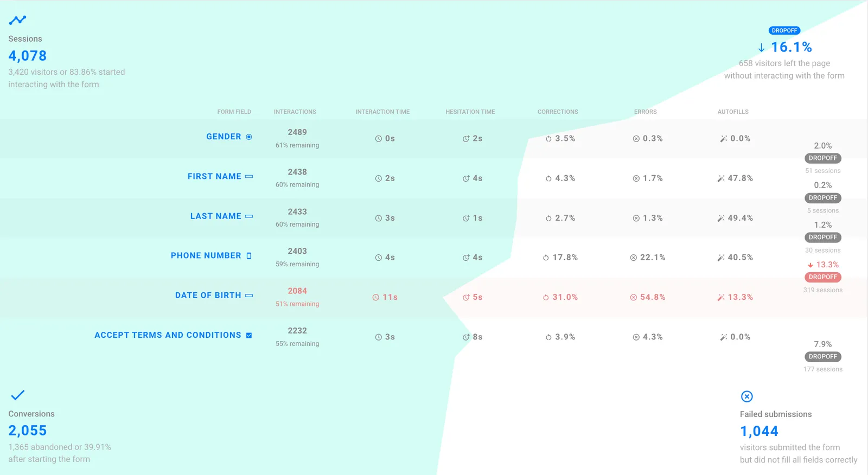Click the Failed submissions X-circle icon
This screenshot has width=868, height=475.
[747, 396]
